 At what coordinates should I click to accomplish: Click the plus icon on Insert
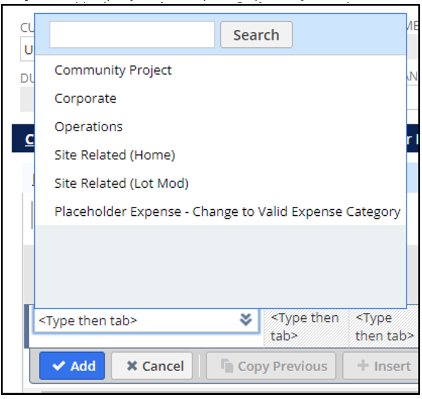pos(363,366)
